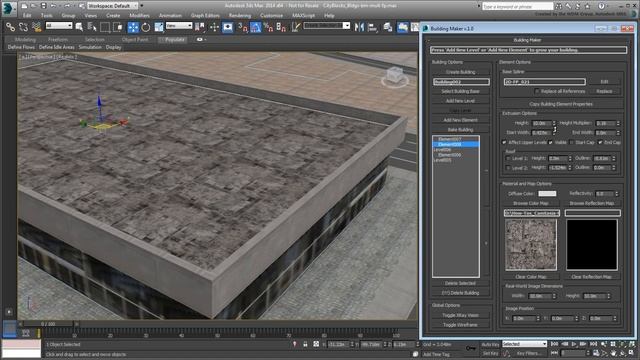Click the color map texture thumbnail
This screenshot has height=360, width=640.
(531, 244)
